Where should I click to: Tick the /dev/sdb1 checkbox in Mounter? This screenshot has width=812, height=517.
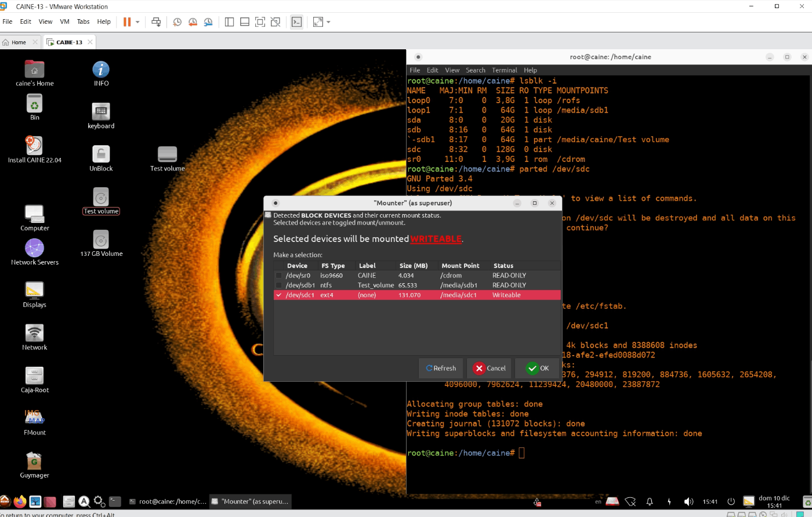pos(278,285)
